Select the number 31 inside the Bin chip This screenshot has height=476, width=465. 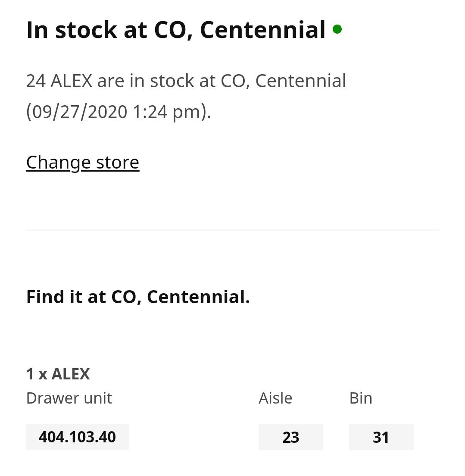pos(381,436)
